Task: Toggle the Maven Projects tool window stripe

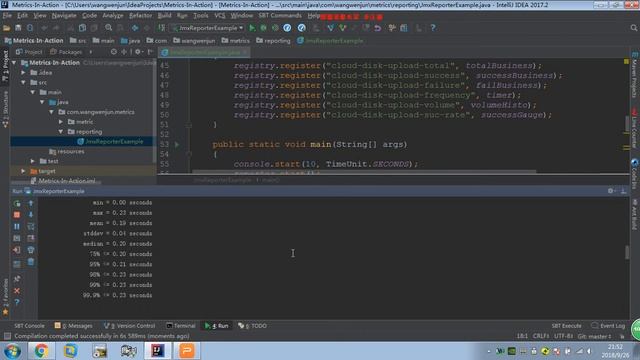Action: pyautogui.click(x=634, y=76)
